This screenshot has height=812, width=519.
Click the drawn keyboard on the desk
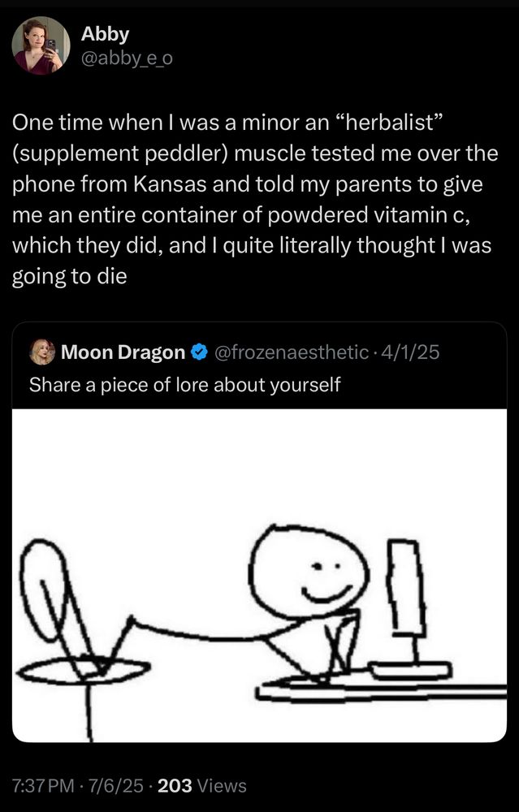click(409, 671)
